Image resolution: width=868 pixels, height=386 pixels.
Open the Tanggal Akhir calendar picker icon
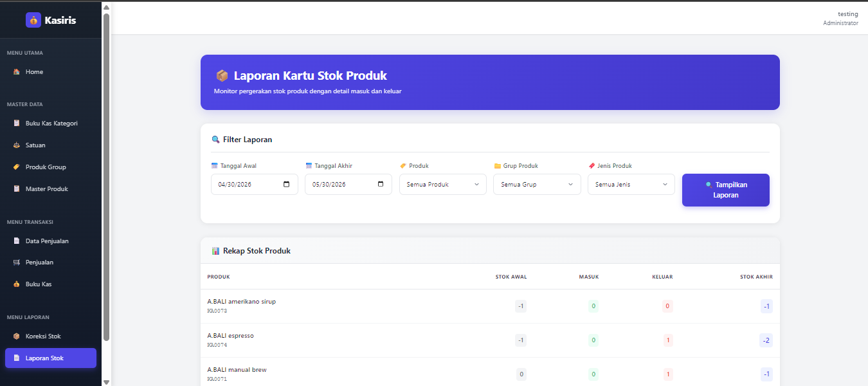(381, 184)
